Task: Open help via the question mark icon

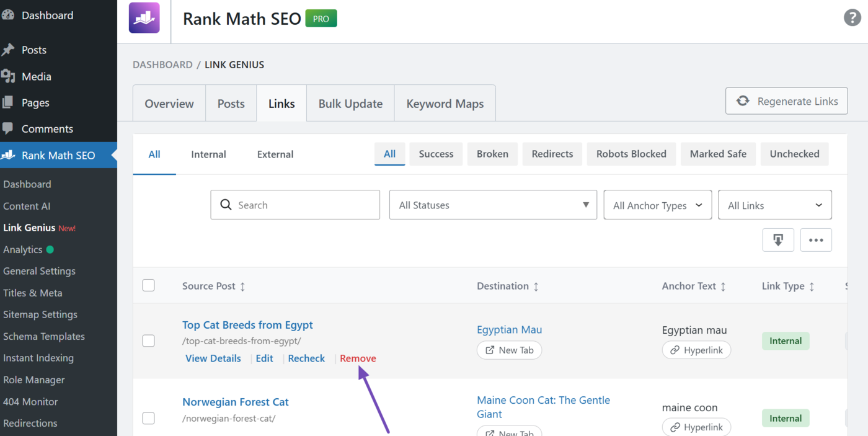Action: (852, 17)
